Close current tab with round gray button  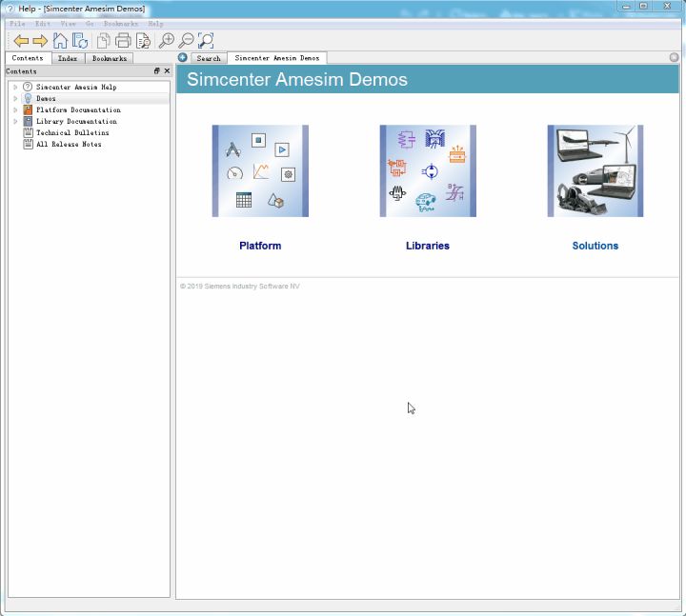click(x=674, y=57)
